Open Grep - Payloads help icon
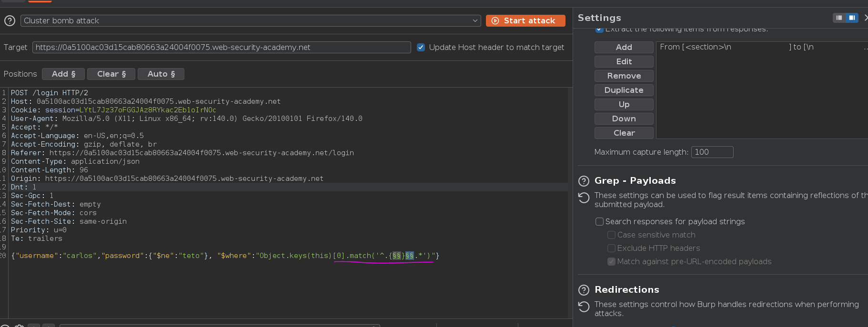This screenshot has height=327, width=868. coord(584,181)
